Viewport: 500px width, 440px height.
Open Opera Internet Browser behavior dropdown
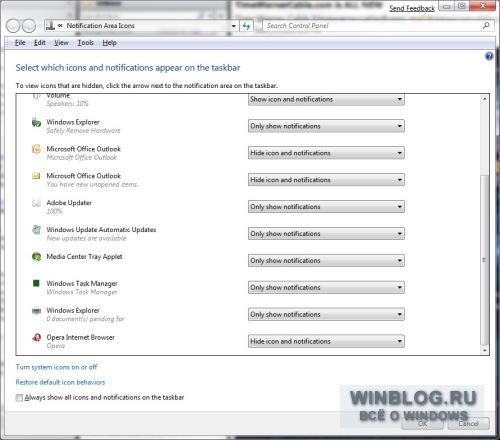point(326,341)
